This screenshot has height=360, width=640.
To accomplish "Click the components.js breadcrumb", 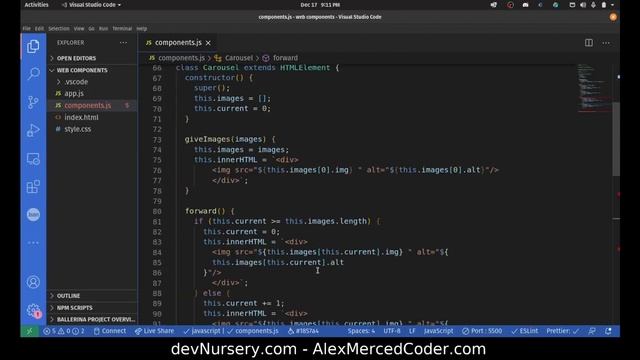I will [181, 58].
